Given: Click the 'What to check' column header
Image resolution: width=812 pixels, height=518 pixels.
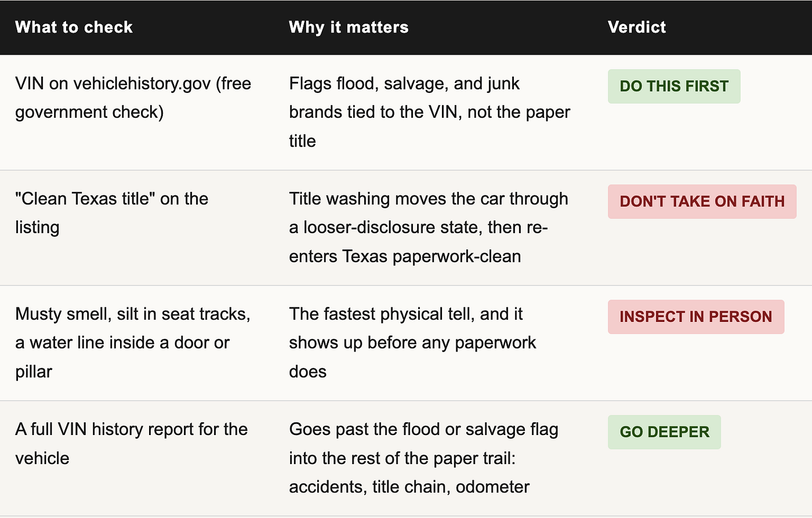Looking at the screenshot, I should (x=74, y=27).
